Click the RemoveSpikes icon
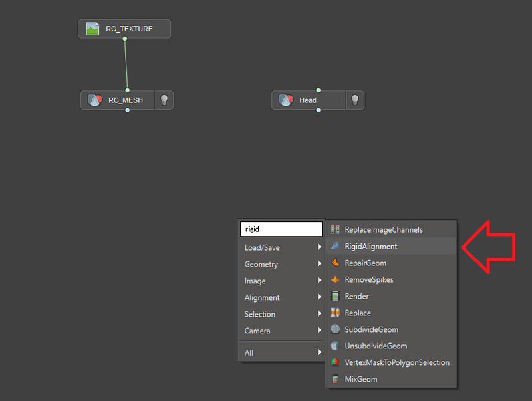The image size is (532, 401). 335,279
